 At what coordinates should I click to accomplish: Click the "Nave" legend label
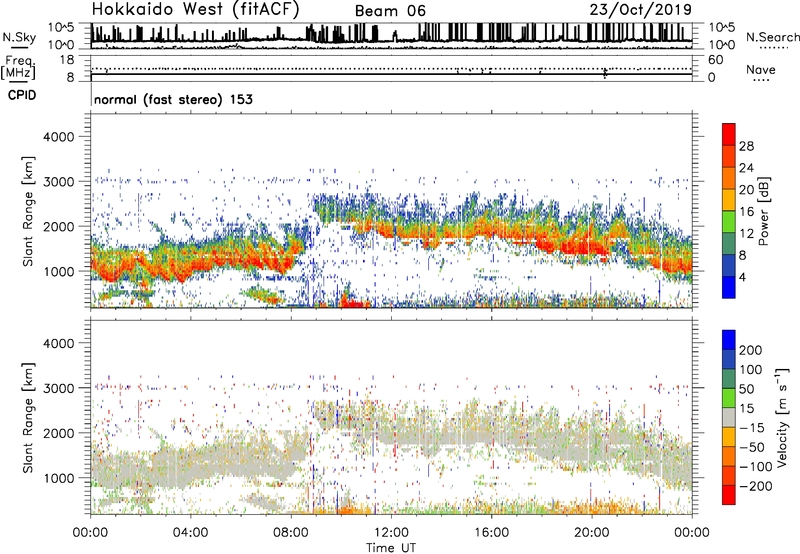761,69
